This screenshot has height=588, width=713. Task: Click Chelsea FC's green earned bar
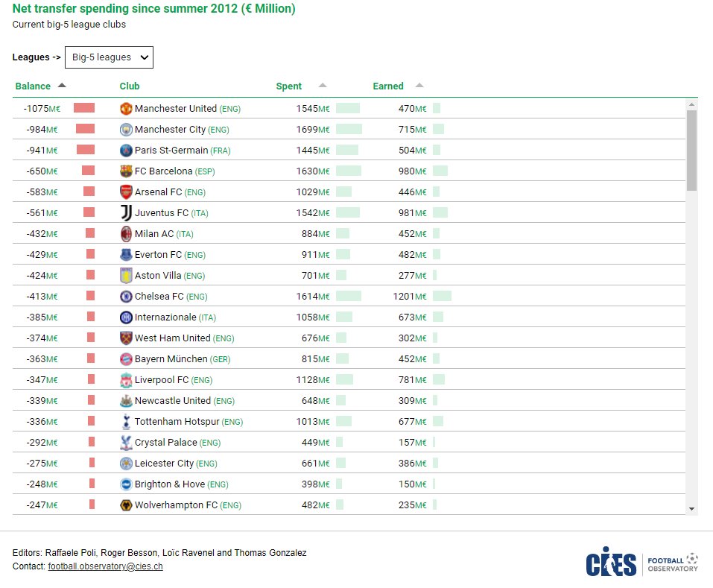tap(442, 296)
